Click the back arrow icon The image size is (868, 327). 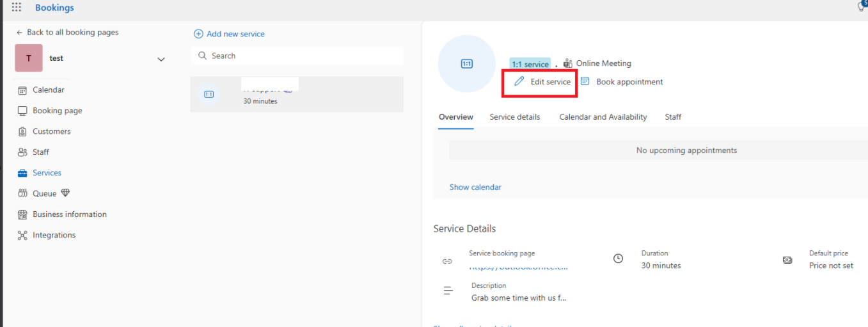click(x=20, y=32)
